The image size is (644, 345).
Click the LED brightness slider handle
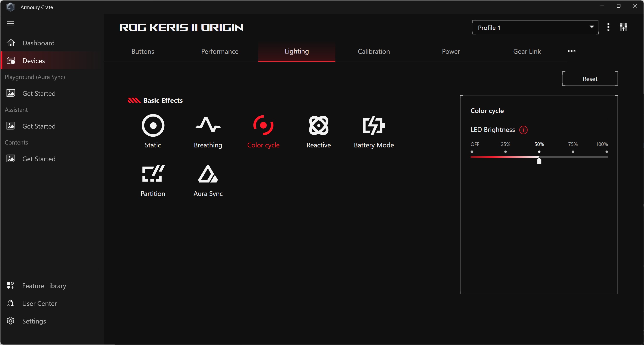539,161
